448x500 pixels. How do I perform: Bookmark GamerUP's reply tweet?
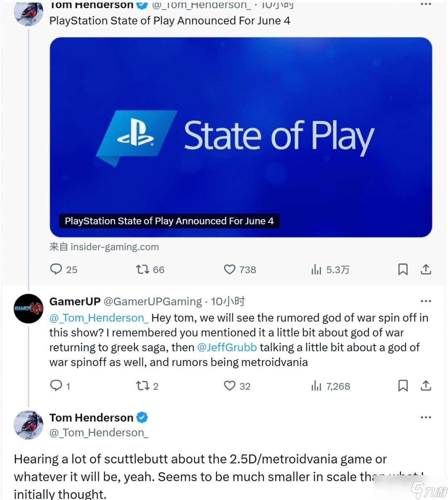pyautogui.click(x=402, y=386)
